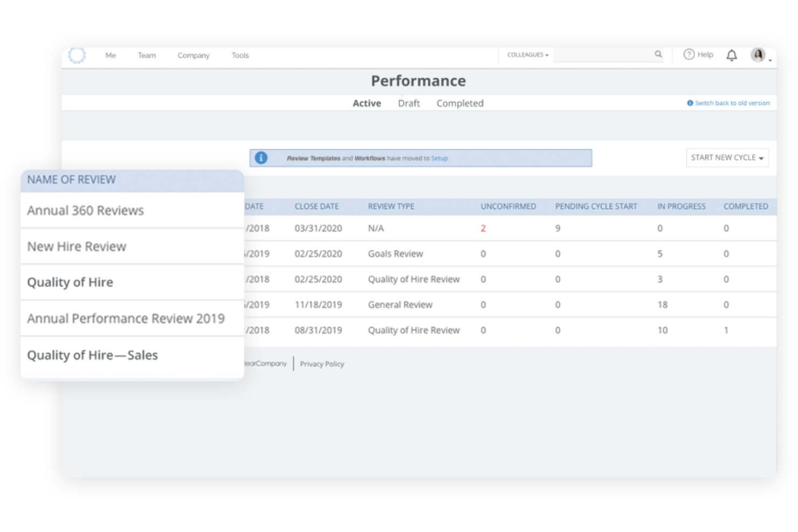
Task: Click the General Review type cell
Action: coord(400,305)
